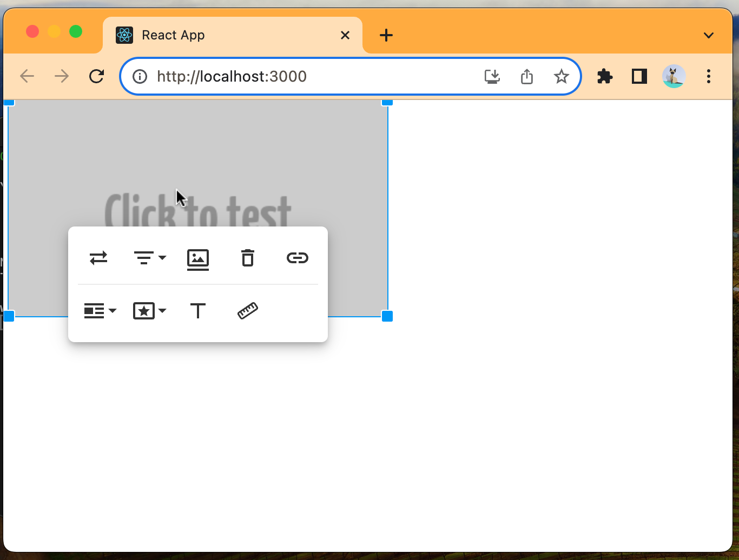The image size is (739, 560).
Task: Open the filter alignment dropdown
Action: (x=150, y=258)
